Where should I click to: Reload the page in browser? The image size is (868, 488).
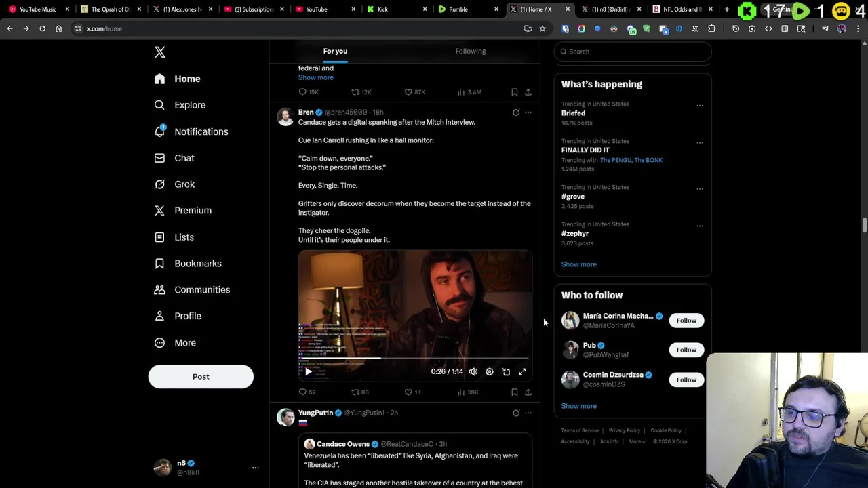pos(42,28)
